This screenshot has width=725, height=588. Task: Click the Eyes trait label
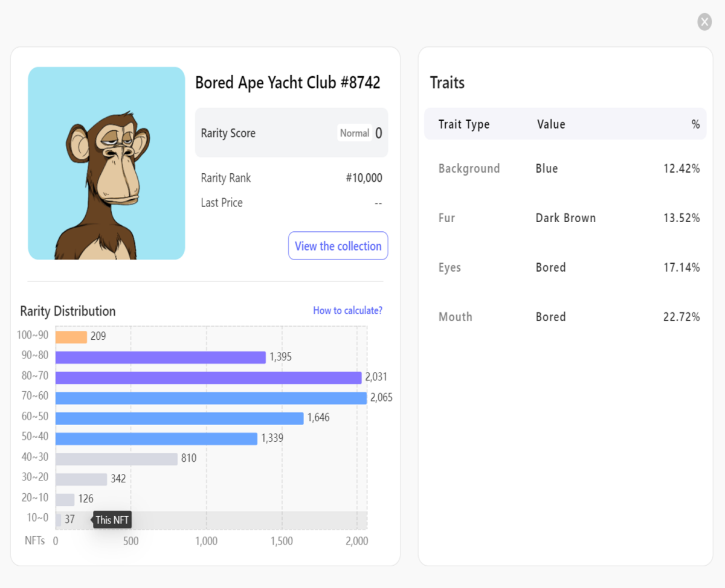449,267
